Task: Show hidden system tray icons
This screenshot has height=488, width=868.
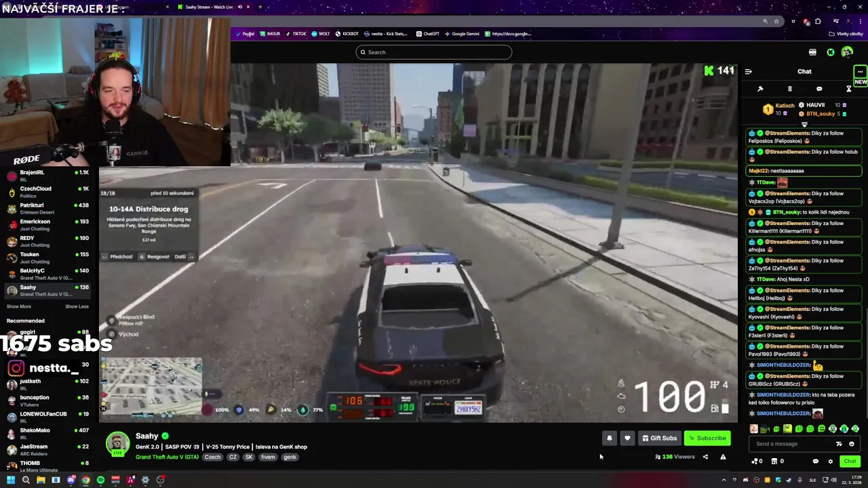Action: click(x=724, y=480)
